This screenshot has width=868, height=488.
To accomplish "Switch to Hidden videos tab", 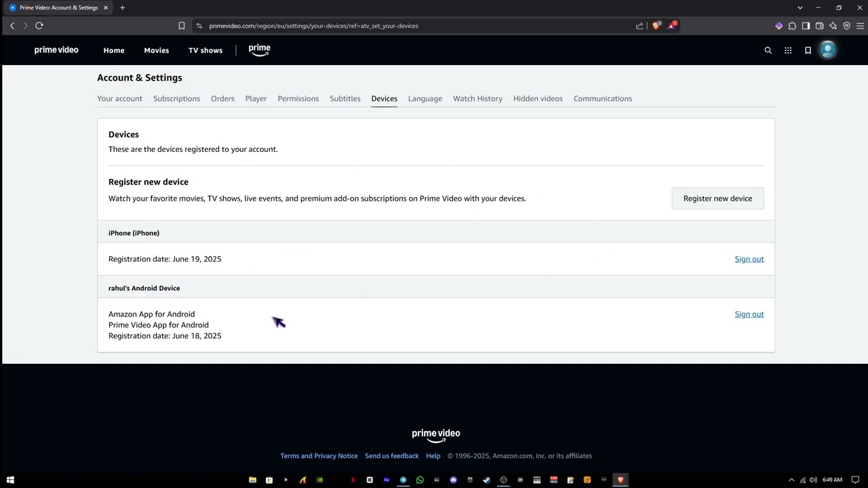I will click(538, 98).
